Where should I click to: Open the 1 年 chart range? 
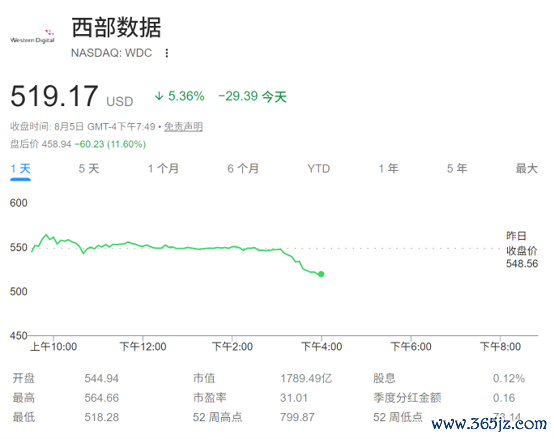[389, 169]
